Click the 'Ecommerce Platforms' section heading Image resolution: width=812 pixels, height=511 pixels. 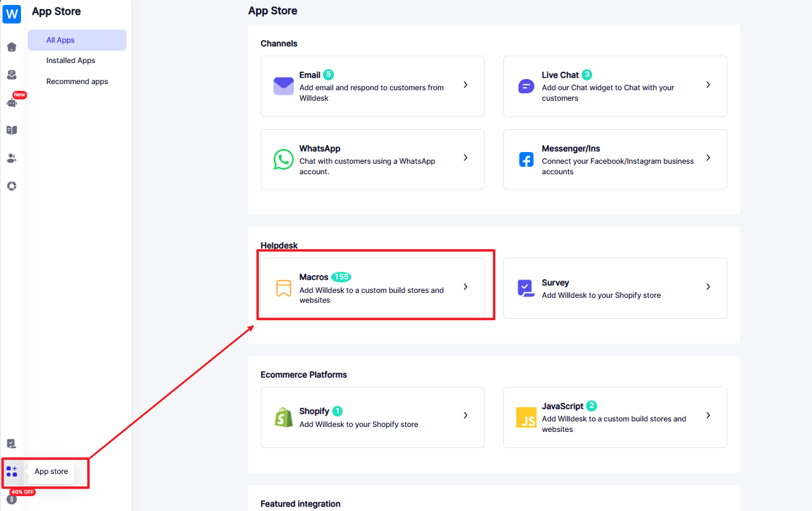(x=304, y=374)
